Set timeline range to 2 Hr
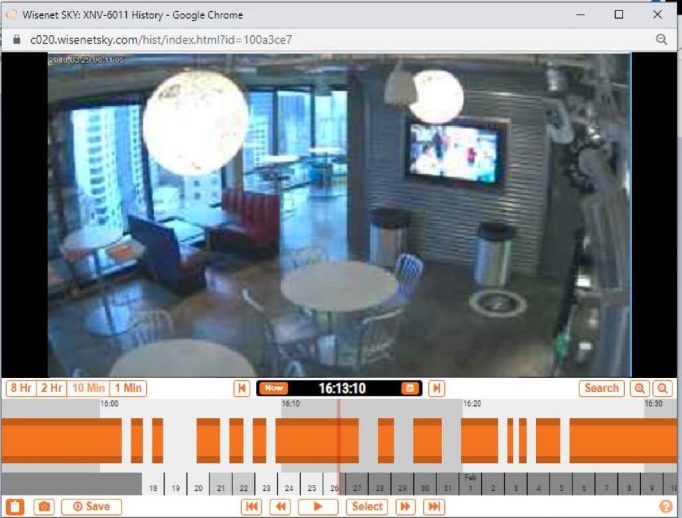Viewport: 682px width, 518px height. point(52,388)
